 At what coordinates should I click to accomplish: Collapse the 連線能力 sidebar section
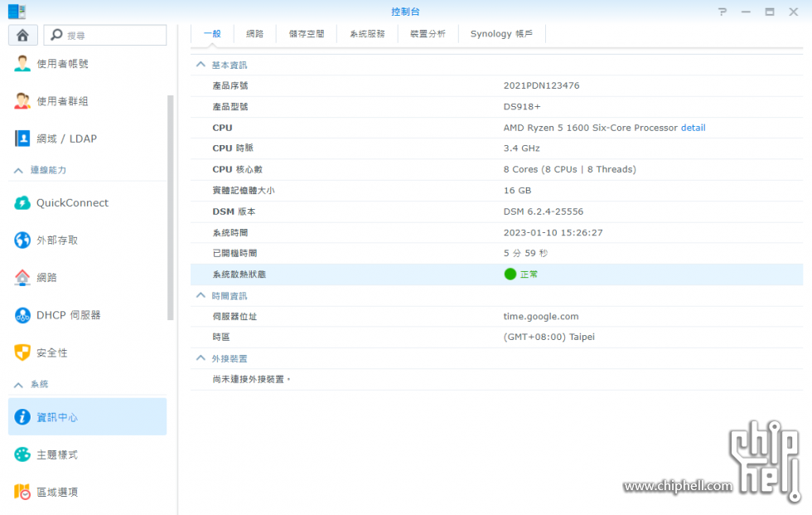click(18, 170)
